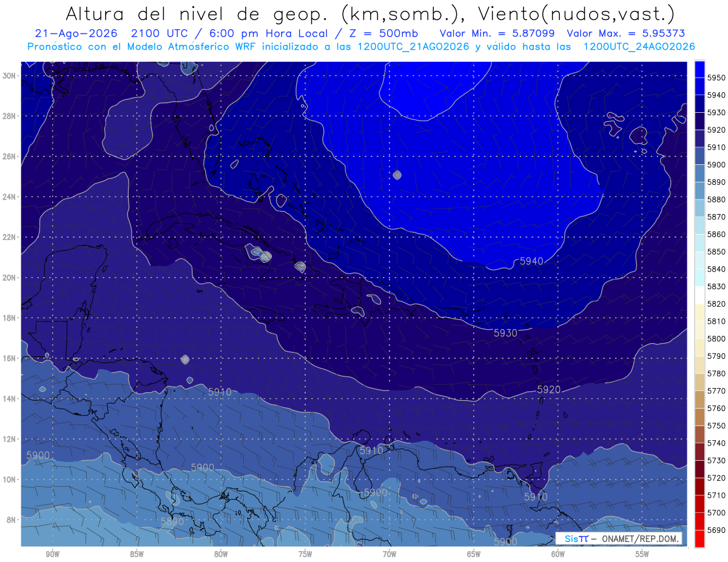Click the red swatch at the legend bottom
This screenshot has width=728, height=562.
(699, 538)
